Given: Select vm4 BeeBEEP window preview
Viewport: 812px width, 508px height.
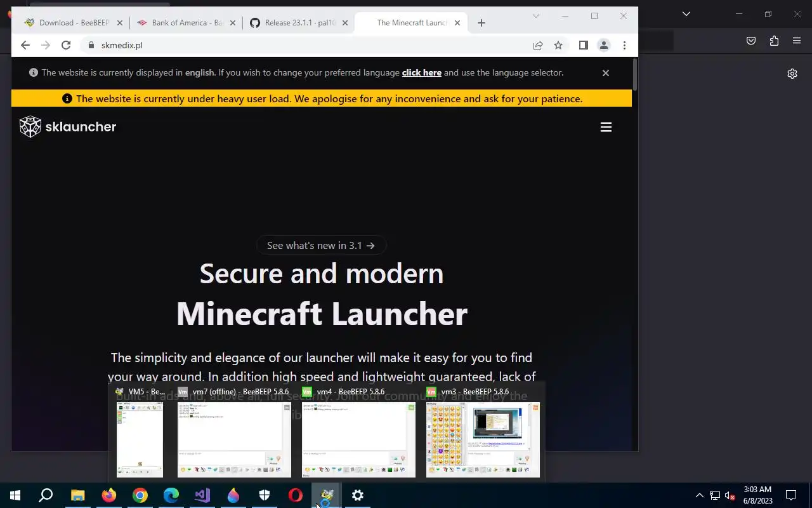Looking at the screenshot, I should click(x=358, y=432).
